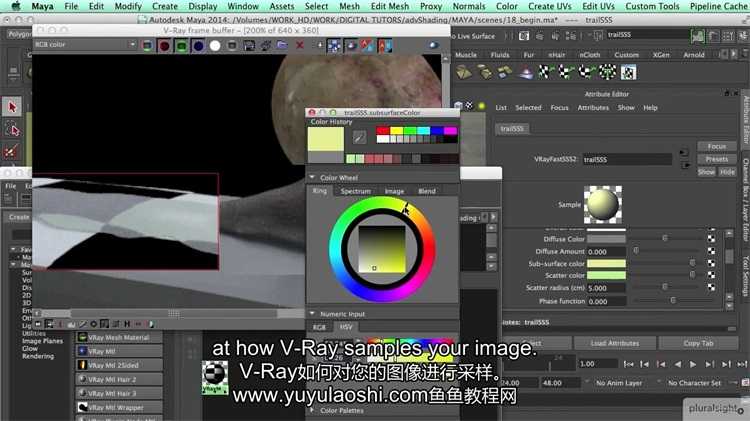Select the lasso tool in Maya toolbox
Screen dimensions: 750x421
(12, 129)
